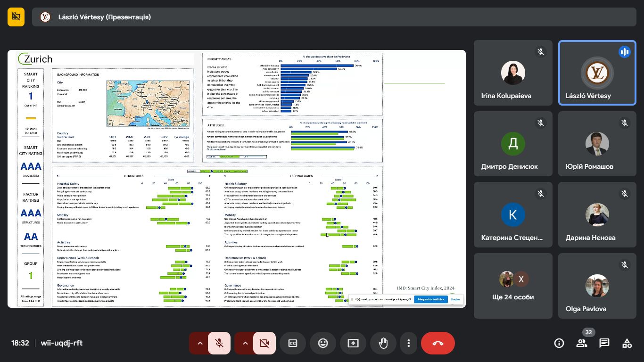
Task: Toggle the muted microphone button
Action: [x=219, y=343]
